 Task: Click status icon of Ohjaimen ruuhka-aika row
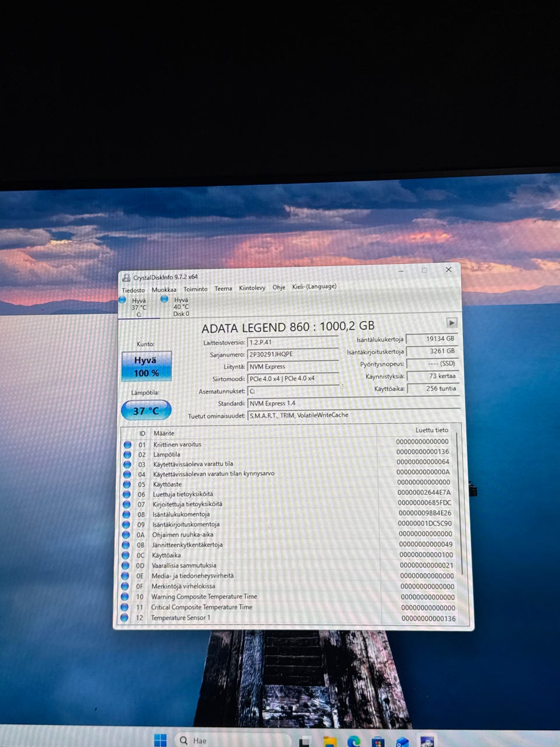125,535
